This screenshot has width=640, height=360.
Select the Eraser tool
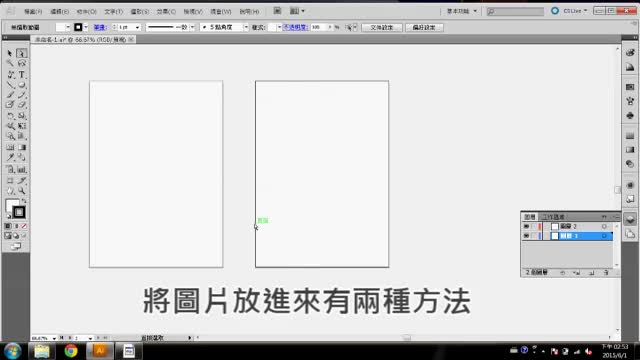[x=22, y=105]
